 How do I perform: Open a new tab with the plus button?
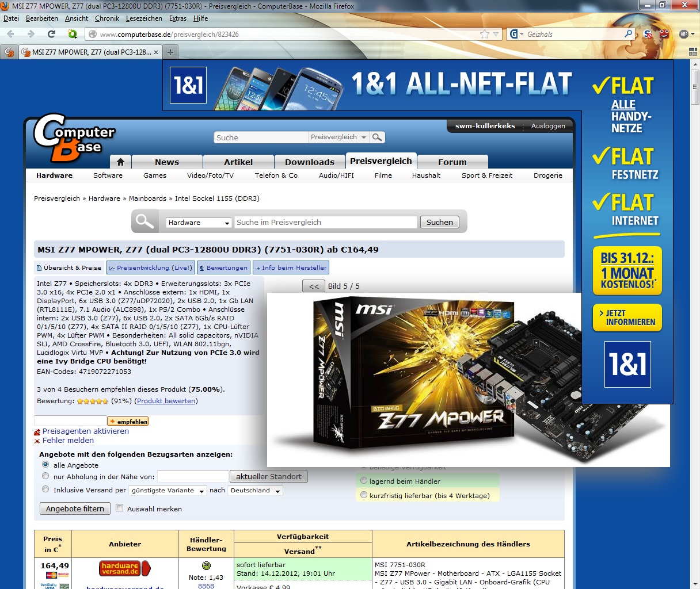pos(170,52)
